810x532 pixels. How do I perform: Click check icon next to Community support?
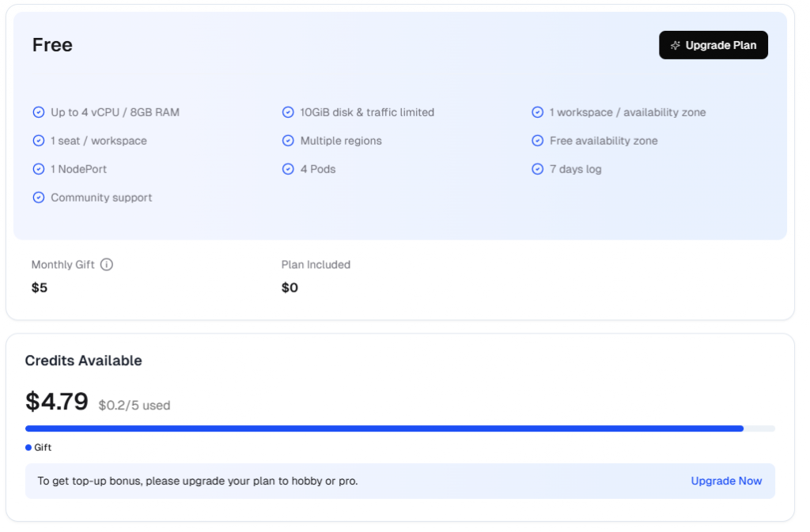[39, 198]
